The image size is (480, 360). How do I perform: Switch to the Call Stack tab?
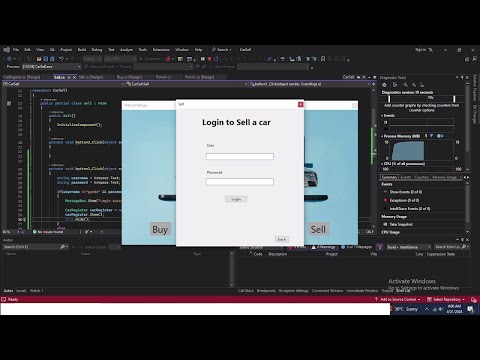point(246,291)
